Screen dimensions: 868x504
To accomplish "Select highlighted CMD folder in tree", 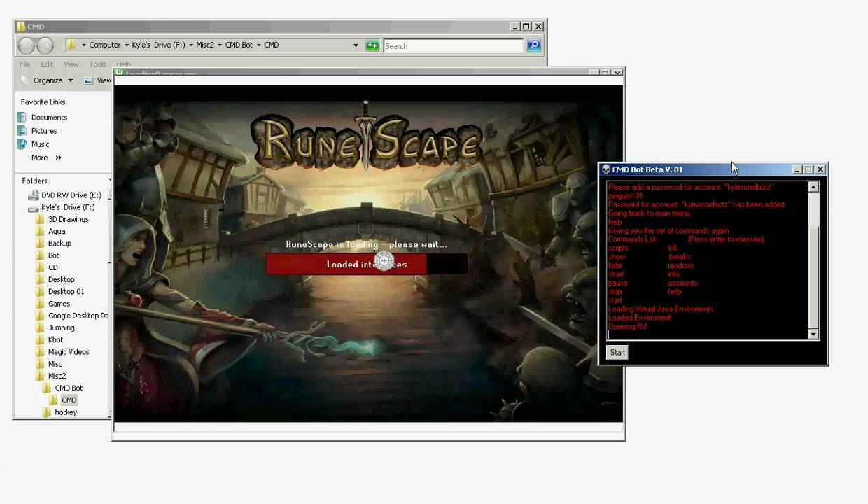I will (x=69, y=400).
